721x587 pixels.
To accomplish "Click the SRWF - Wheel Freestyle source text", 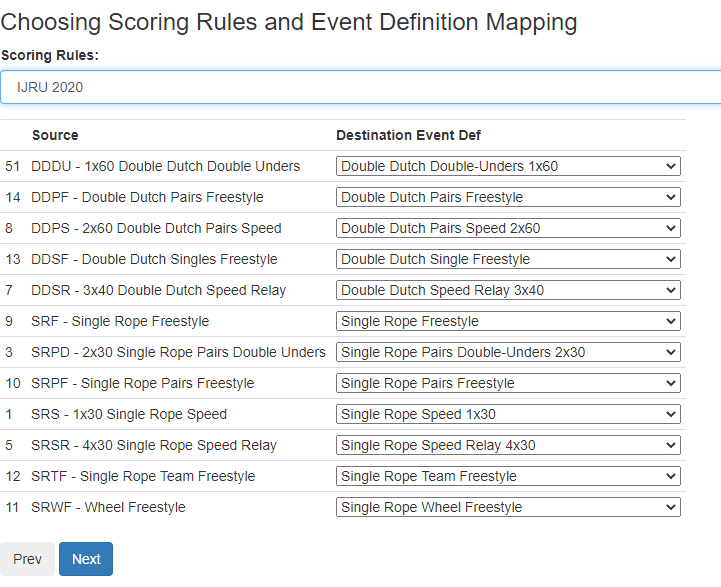I will [108, 507].
